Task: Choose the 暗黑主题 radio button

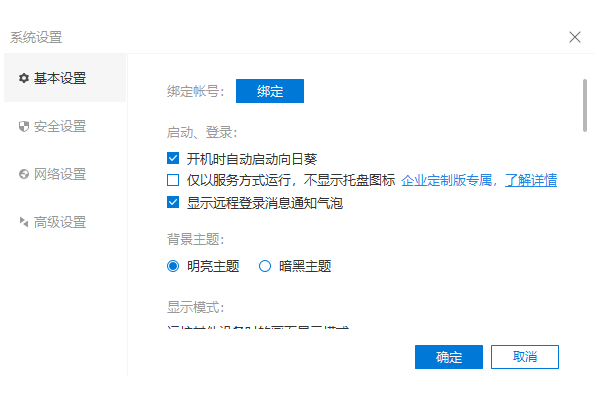Action: [x=265, y=266]
